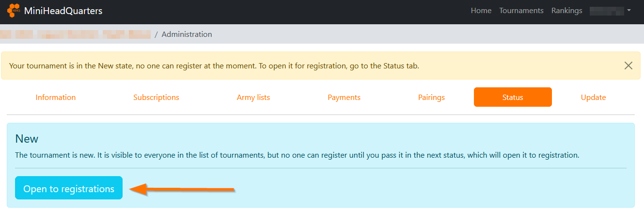Open the Subscriptions tab
The width and height of the screenshot is (644, 213).
pyautogui.click(x=156, y=97)
